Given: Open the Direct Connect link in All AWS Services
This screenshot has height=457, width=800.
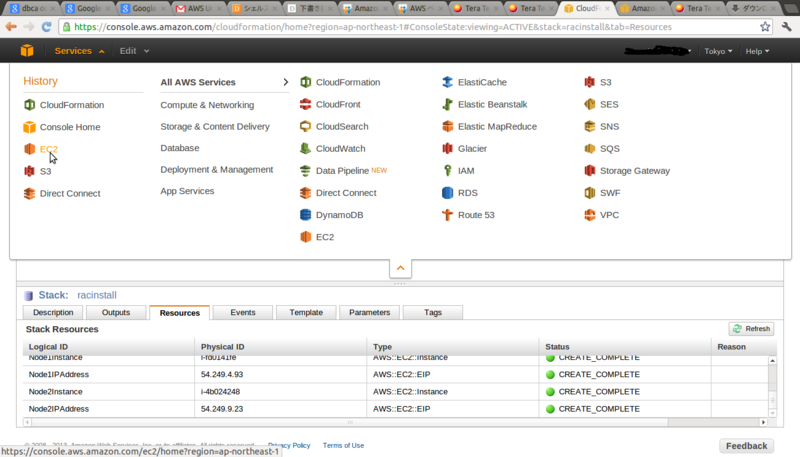Looking at the screenshot, I should [x=346, y=193].
